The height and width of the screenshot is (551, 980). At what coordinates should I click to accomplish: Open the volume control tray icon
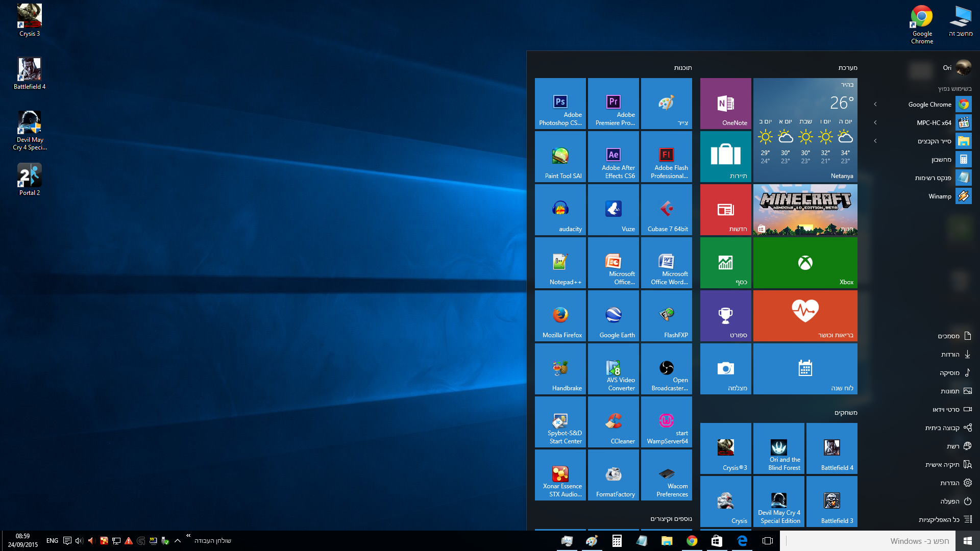pos(79,541)
